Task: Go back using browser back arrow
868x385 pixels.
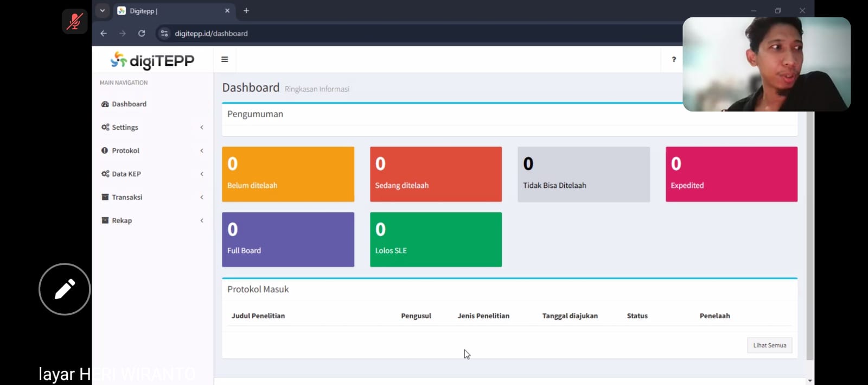Action: pos(104,33)
